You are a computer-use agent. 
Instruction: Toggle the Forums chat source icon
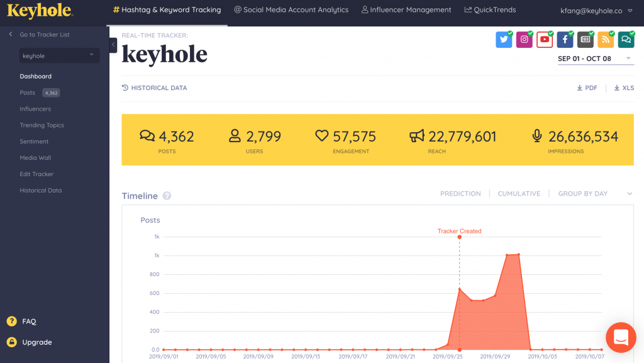(626, 40)
